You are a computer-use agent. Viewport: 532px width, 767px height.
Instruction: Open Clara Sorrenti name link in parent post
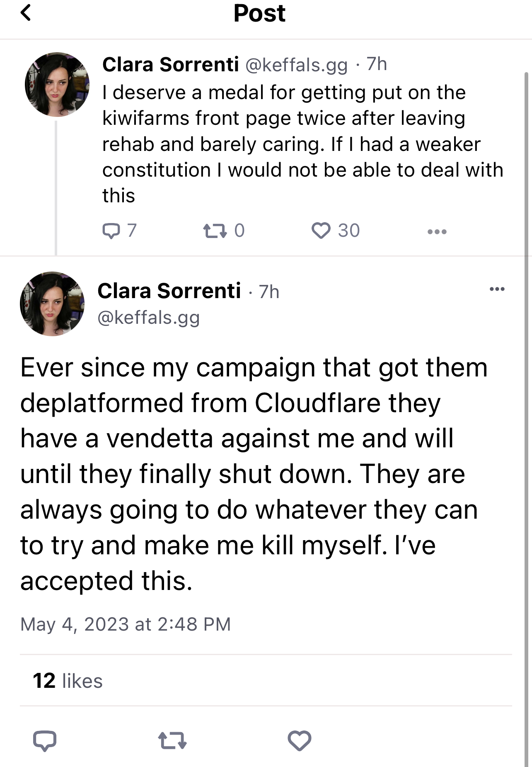(x=170, y=65)
